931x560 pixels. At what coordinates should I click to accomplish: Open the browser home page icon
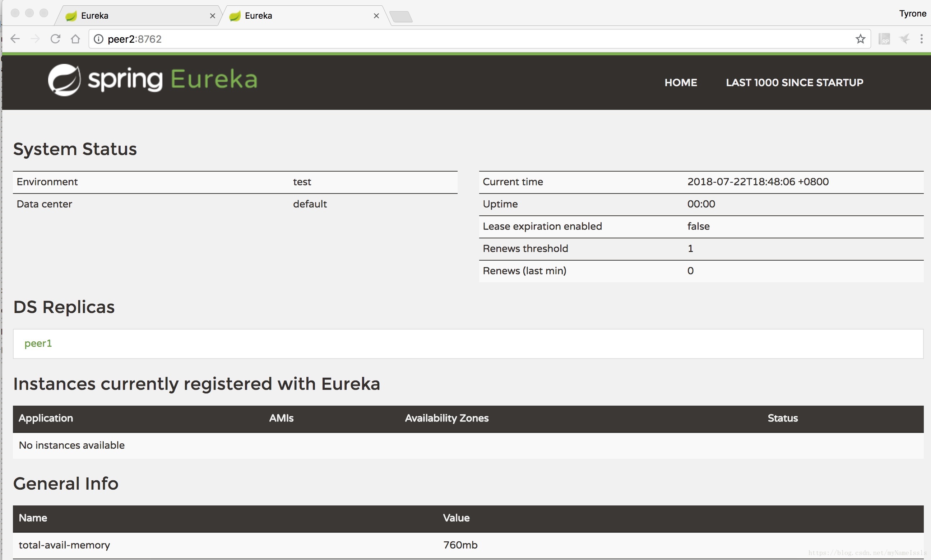[x=75, y=39]
